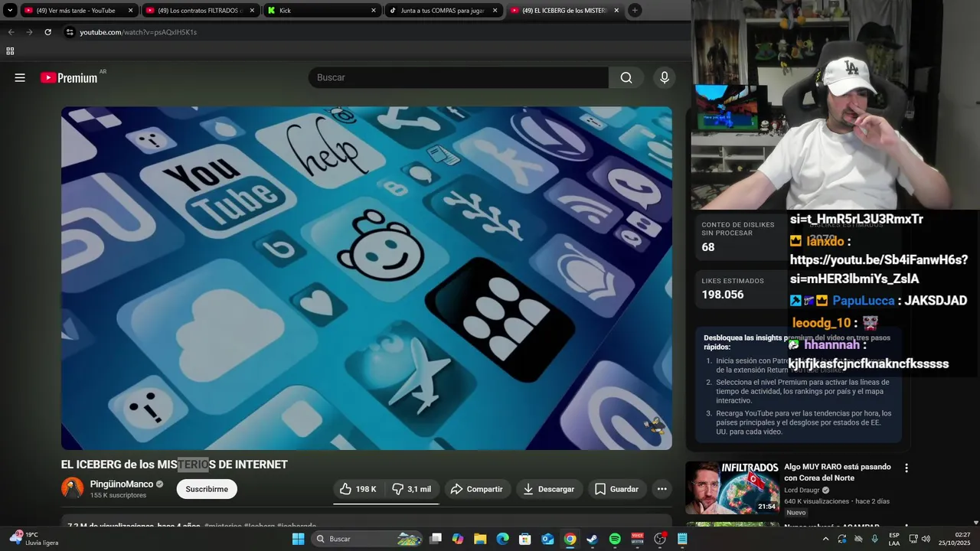980x551 pixels.
Task: Open Steam from the taskbar
Action: tap(592, 539)
